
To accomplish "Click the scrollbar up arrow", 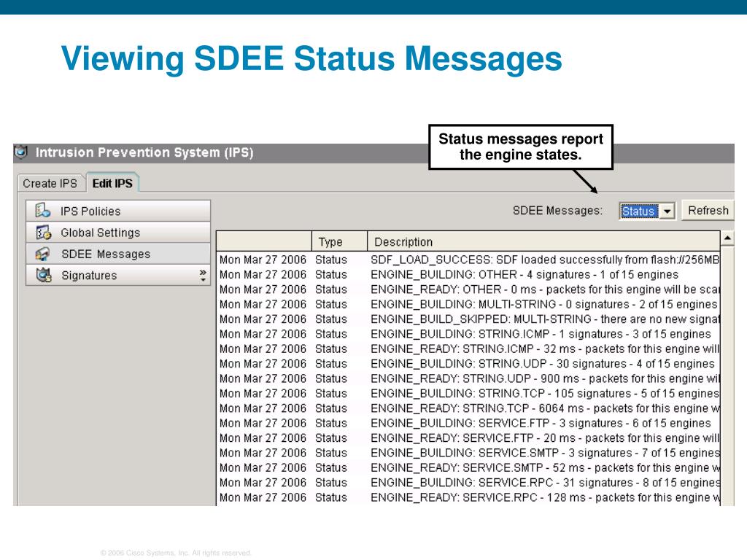I will click(727, 238).
